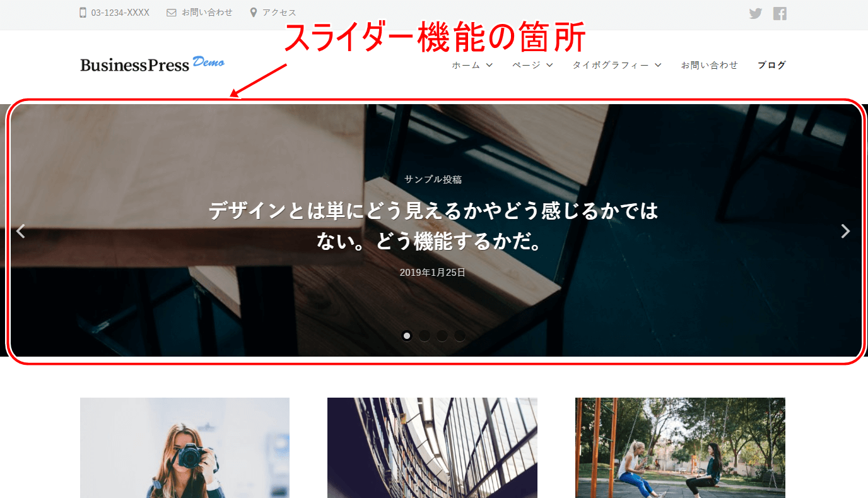Open the ホーム navigation item
Image resolution: width=868 pixels, height=498 pixels.
(x=466, y=65)
